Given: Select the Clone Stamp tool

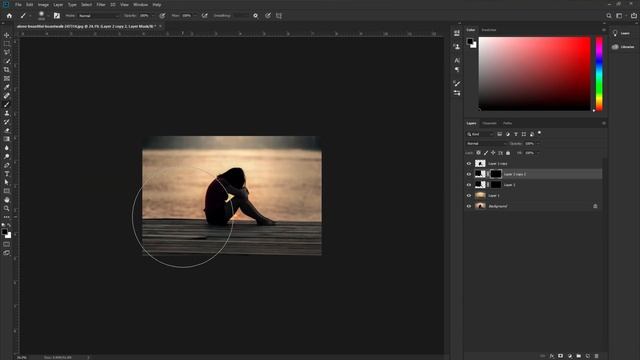Looking at the screenshot, I should tap(7, 113).
